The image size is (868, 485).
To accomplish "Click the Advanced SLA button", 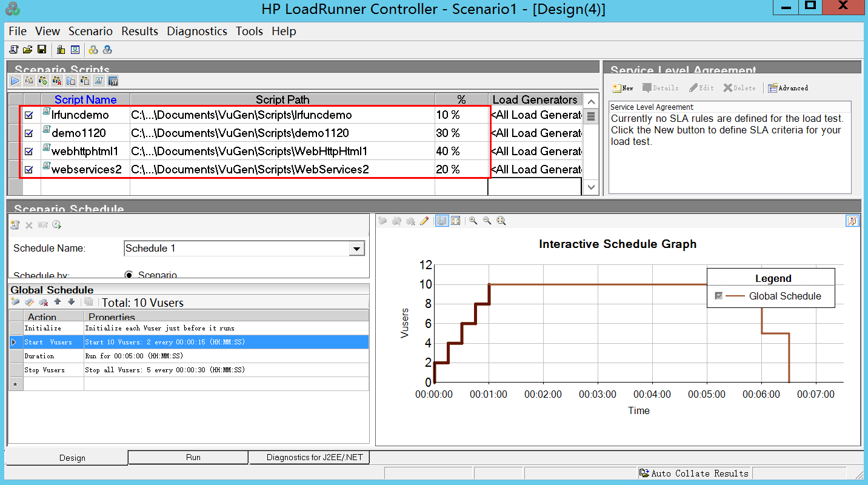I will tap(788, 88).
